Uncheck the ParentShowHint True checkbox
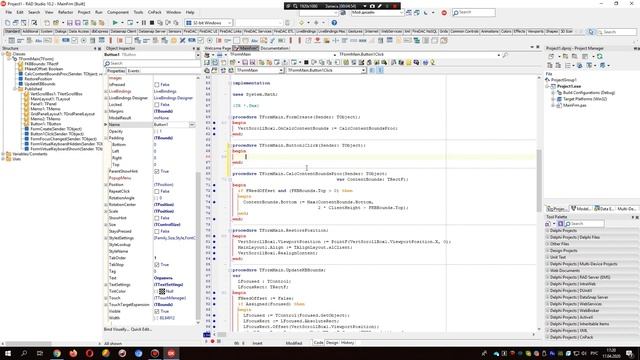This screenshot has height=360, width=640. click(x=157, y=171)
